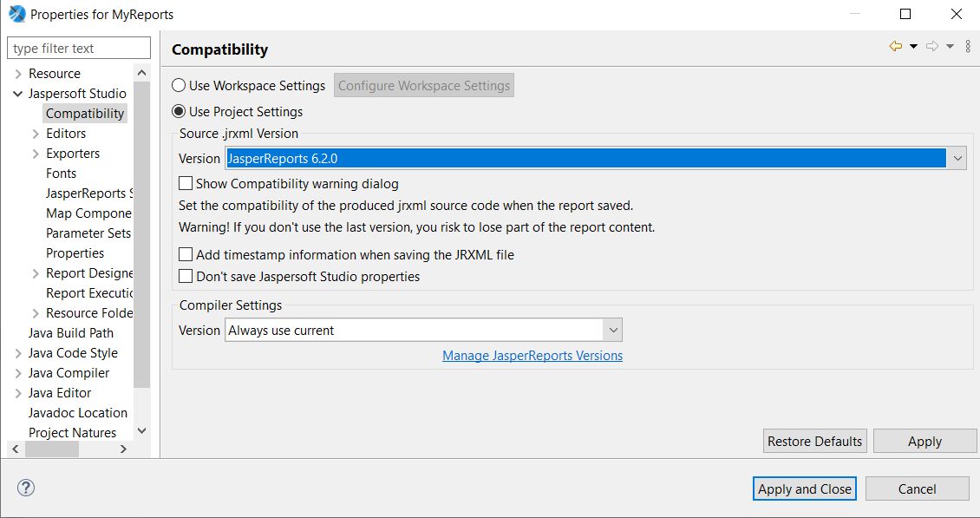Expand the Java Compiler tree node
980x518 pixels.
[x=18, y=373]
